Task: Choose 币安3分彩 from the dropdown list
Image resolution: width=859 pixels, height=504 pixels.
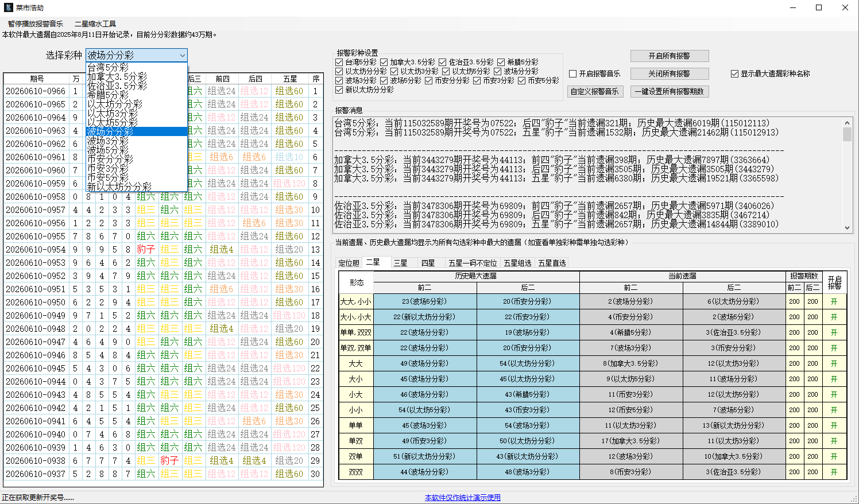Action: (x=137, y=168)
